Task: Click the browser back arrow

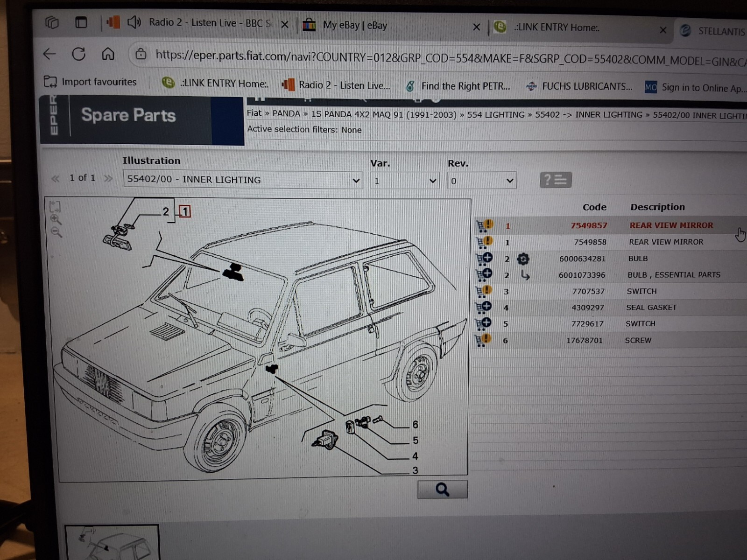Action: point(49,54)
